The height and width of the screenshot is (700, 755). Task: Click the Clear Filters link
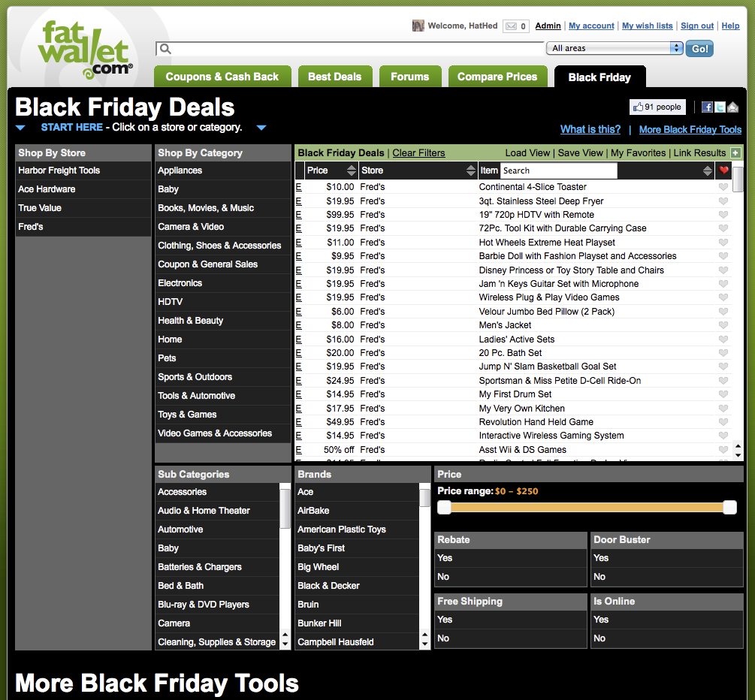(418, 153)
